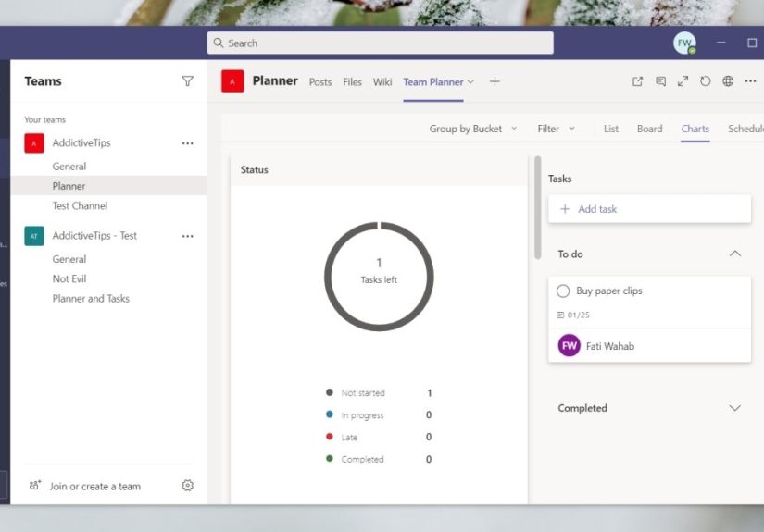
Task: Click the red Planner channel avatar in header
Action: (232, 81)
